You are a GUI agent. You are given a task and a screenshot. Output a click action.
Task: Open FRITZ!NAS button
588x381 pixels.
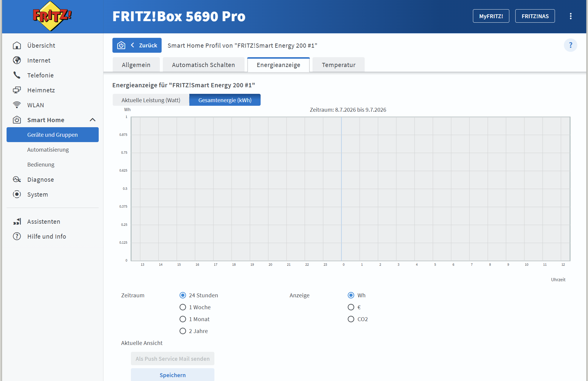(x=535, y=16)
